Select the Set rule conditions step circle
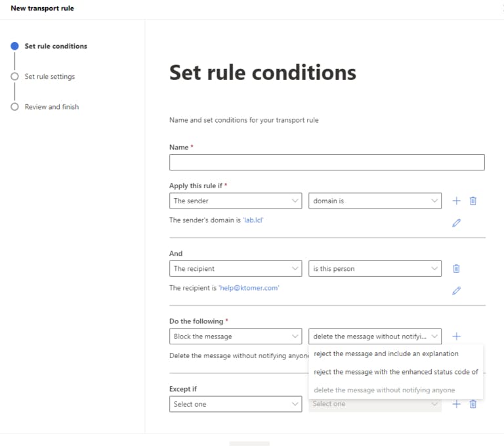 [14, 46]
